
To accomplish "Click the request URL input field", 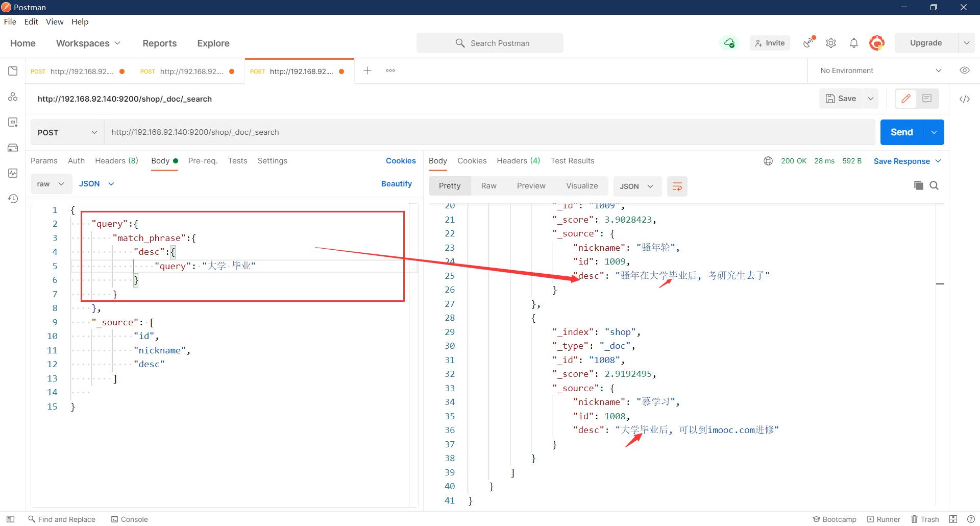I will coord(489,132).
